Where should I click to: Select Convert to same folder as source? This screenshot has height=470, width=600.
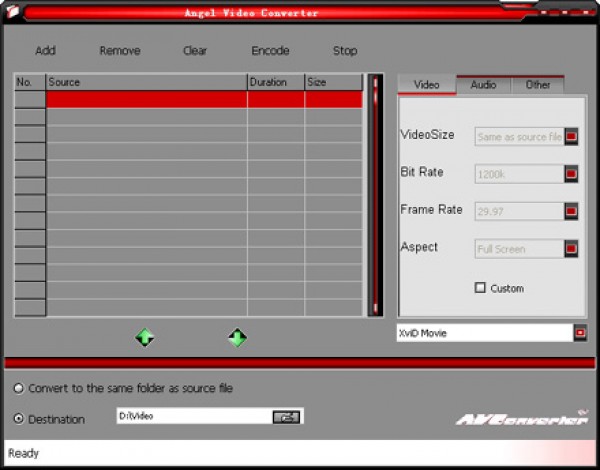tap(18, 388)
